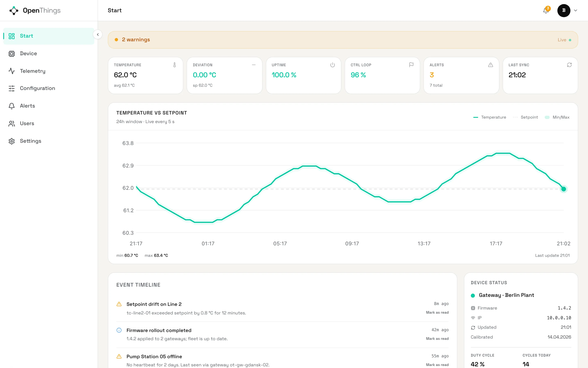Mark Setpoint drift on Line 2 as read
The height and width of the screenshot is (368, 588).
tap(437, 313)
